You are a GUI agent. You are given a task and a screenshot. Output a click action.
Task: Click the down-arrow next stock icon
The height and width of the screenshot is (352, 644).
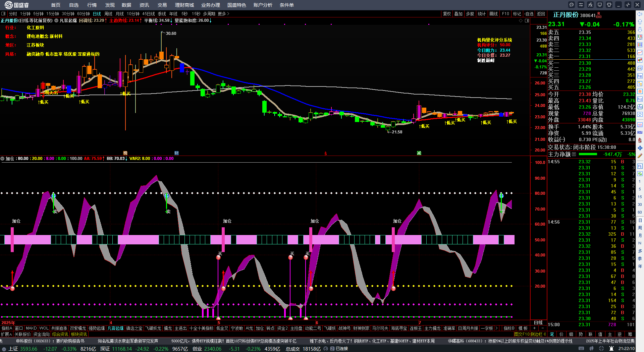pyautogui.click(x=640, y=29)
